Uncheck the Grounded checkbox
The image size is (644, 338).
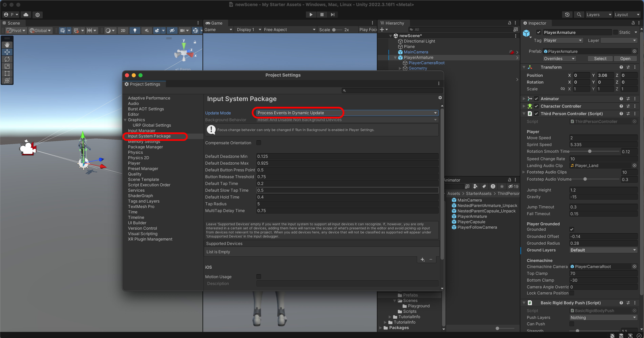point(572,229)
